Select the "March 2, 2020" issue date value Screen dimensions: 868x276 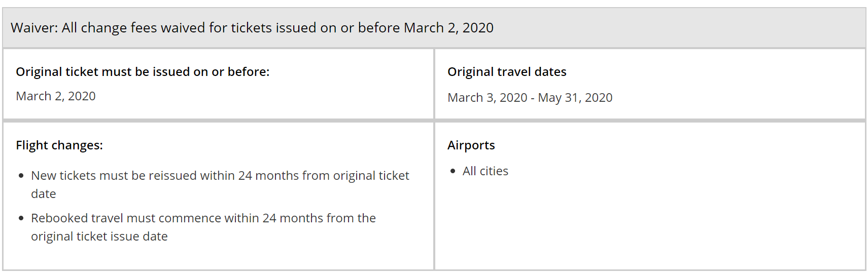pos(56,96)
